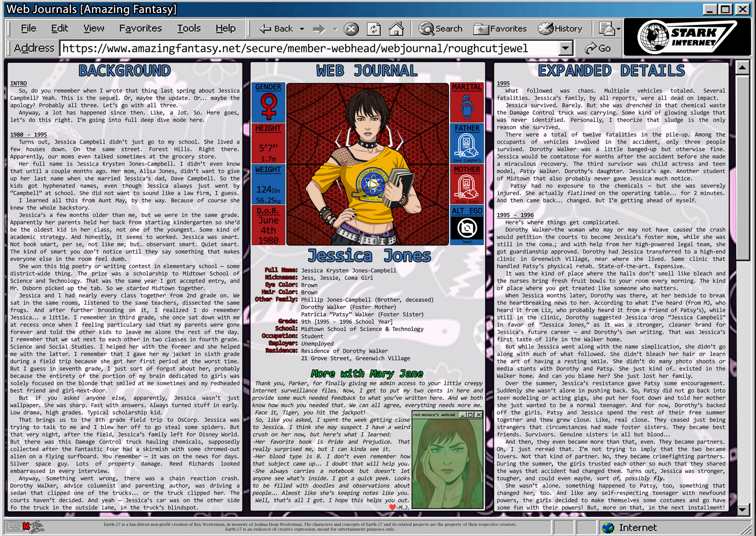Go to Home page icon
The height and width of the screenshot is (536, 756).
tap(396, 28)
